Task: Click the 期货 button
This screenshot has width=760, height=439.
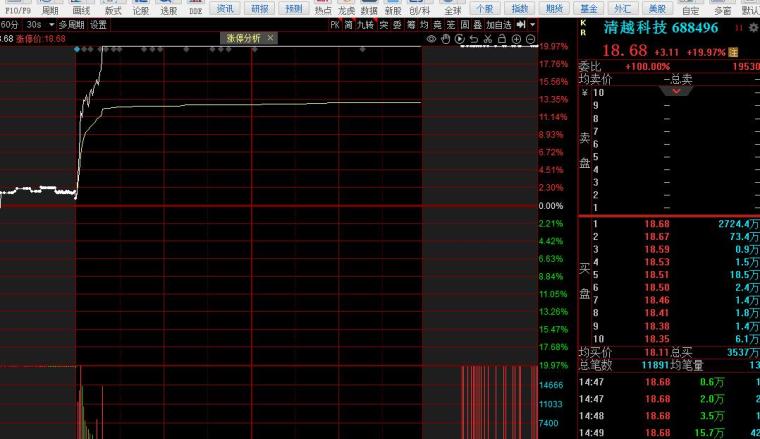Action: pyautogui.click(x=554, y=9)
